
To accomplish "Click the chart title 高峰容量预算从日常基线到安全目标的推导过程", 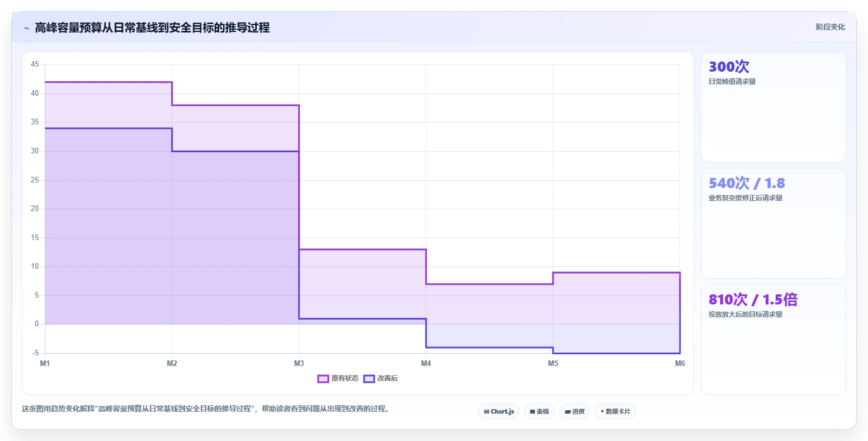I will [152, 27].
